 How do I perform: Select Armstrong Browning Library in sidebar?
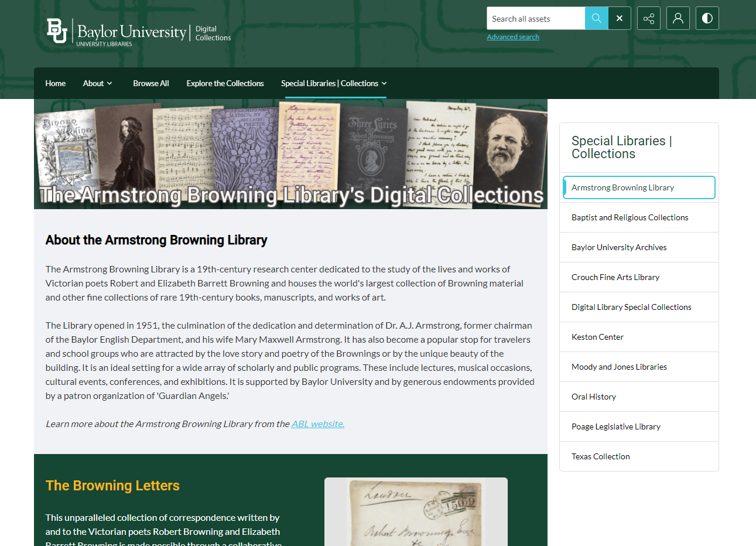[639, 187]
